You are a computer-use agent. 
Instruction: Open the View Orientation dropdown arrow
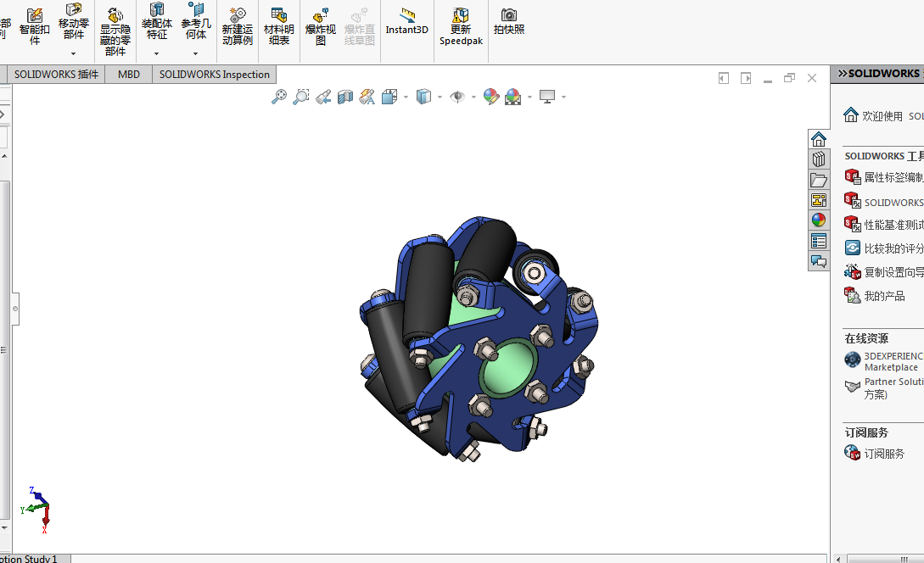(406, 98)
